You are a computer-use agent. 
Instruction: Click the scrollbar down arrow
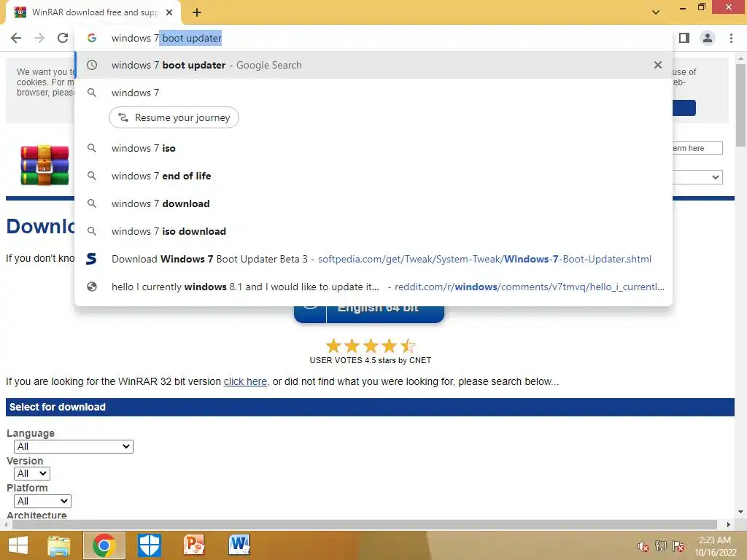[x=741, y=512]
